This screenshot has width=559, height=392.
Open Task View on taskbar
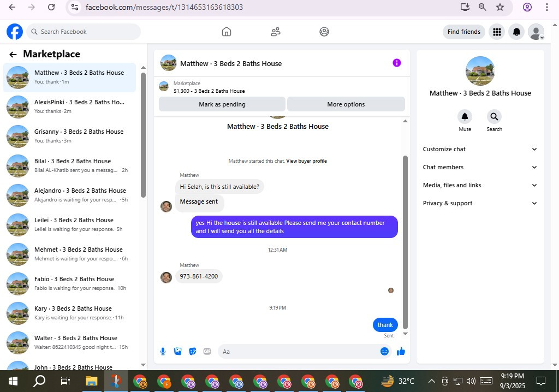coord(66,381)
